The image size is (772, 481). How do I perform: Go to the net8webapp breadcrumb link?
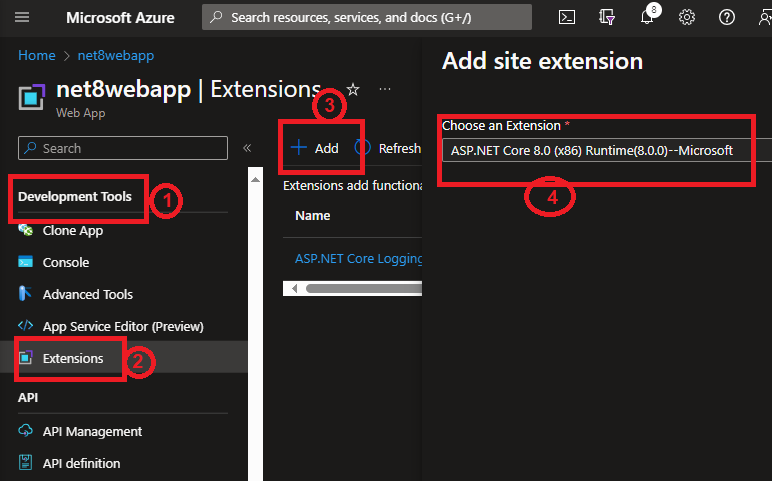[x=116, y=55]
